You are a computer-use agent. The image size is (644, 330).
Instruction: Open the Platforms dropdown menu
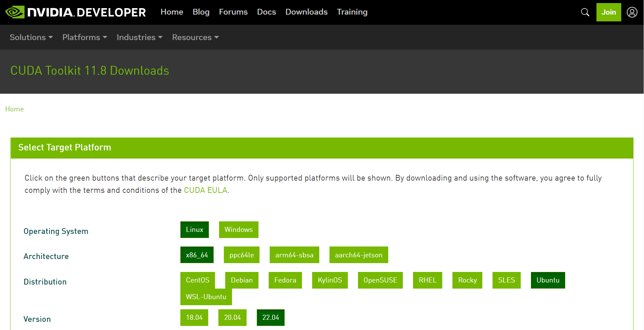(84, 37)
